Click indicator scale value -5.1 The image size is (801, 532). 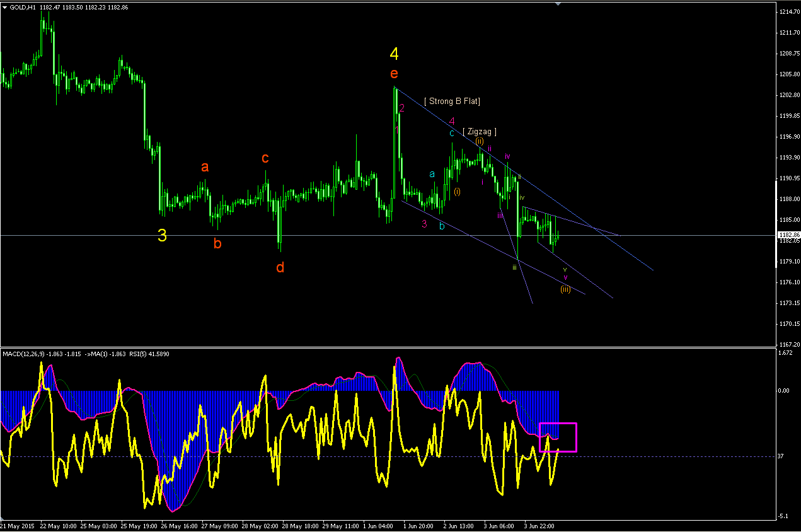tap(783, 516)
